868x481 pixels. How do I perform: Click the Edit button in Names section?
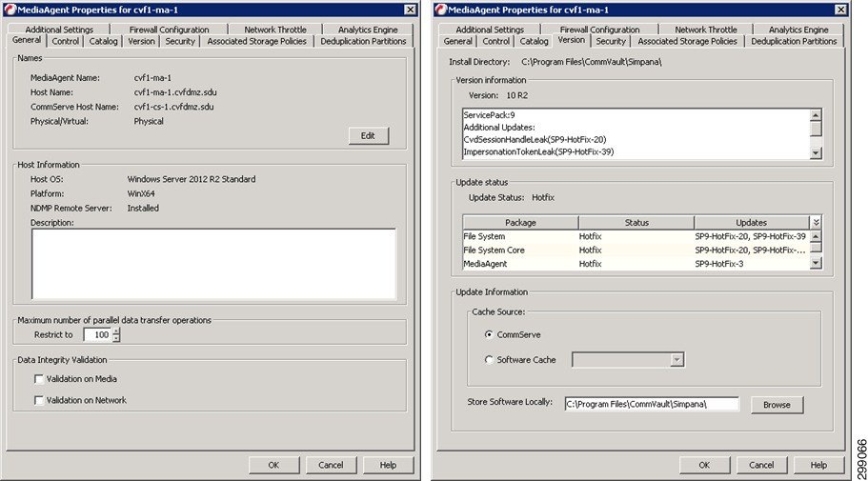click(368, 135)
